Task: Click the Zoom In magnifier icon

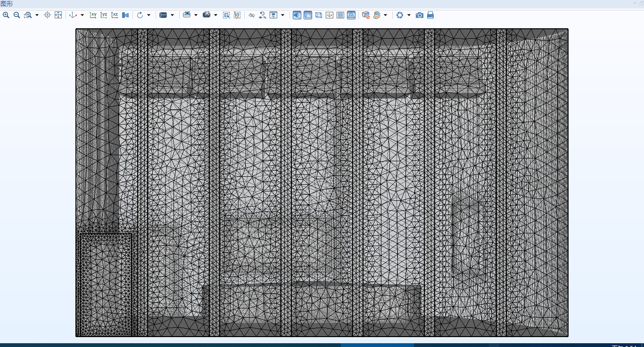Action: point(6,15)
